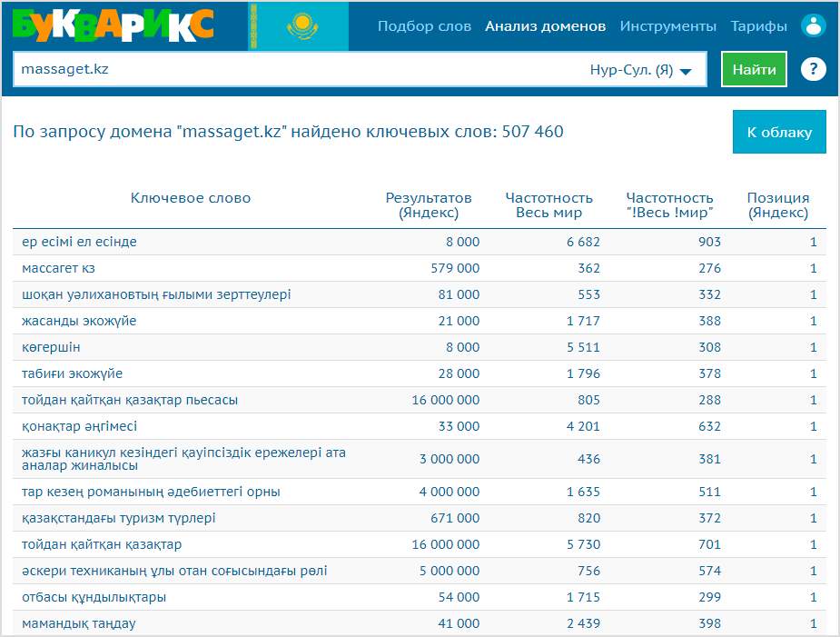The width and height of the screenshot is (840, 637).
Task: Click the Kazakhstan flag icon
Action: [x=299, y=26]
